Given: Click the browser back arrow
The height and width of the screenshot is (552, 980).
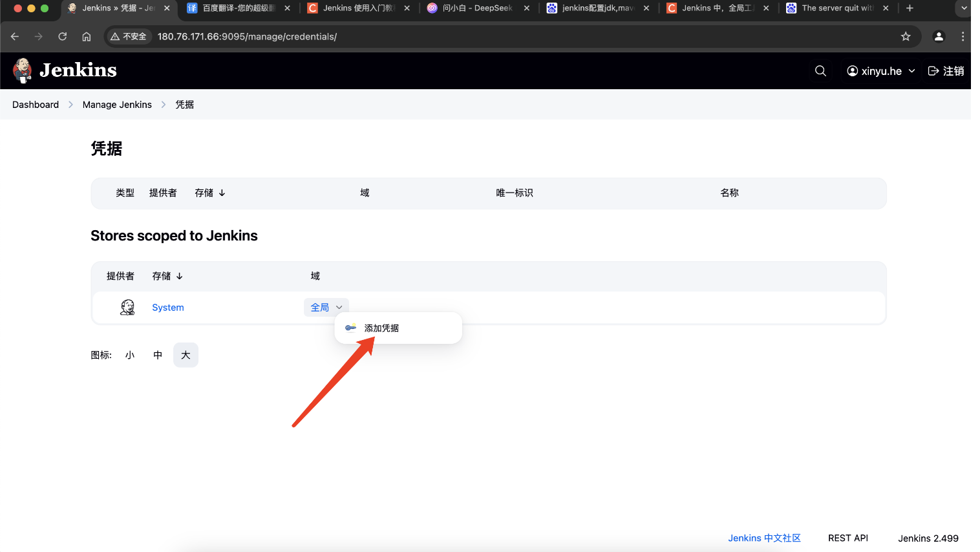Looking at the screenshot, I should tap(15, 36).
